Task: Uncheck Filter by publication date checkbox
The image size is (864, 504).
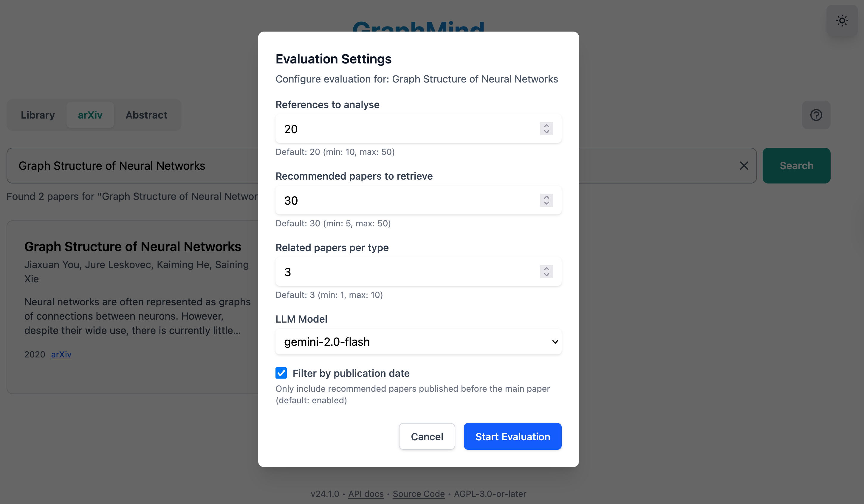Action: 281,373
